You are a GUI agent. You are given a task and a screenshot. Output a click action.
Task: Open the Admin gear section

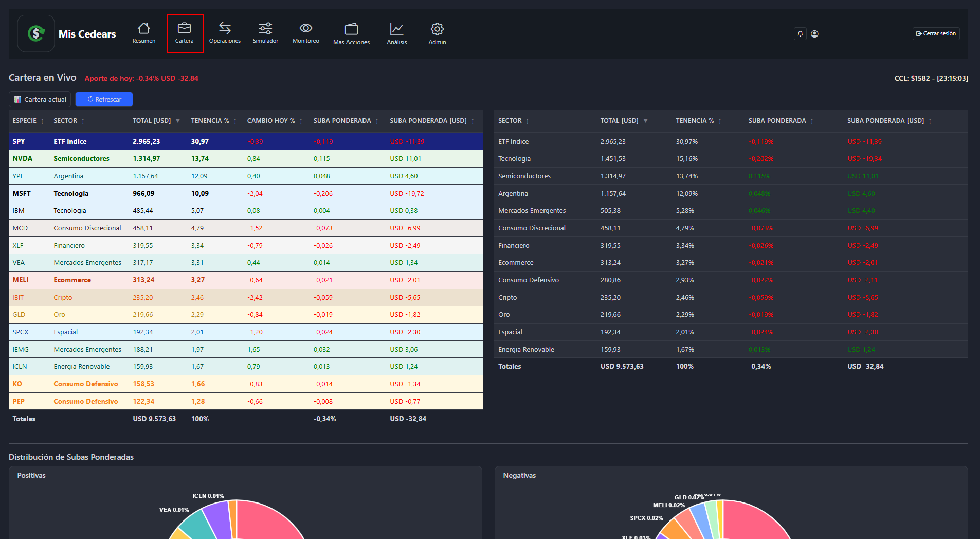pyautogui.click(x=437, y=34)
